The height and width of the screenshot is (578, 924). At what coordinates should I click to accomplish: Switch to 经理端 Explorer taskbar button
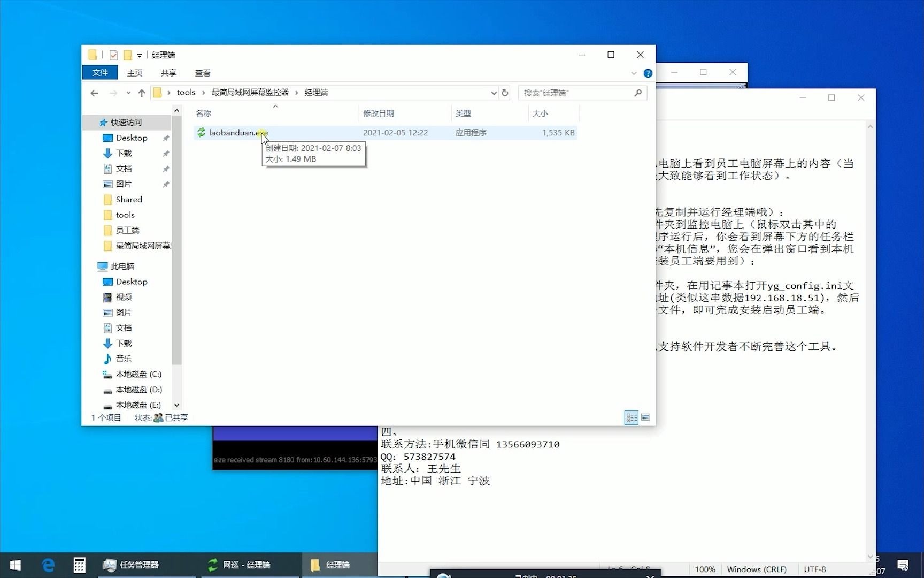coord(340,565)
